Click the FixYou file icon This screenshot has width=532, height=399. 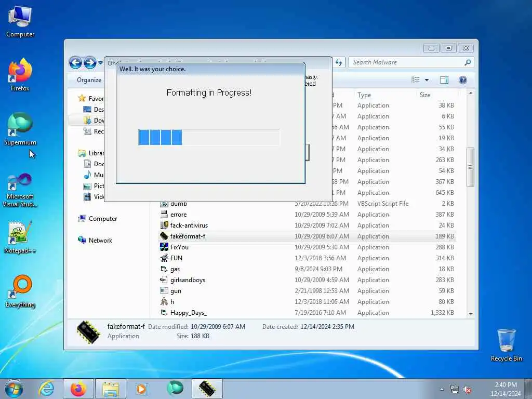(x=164, y=247)
